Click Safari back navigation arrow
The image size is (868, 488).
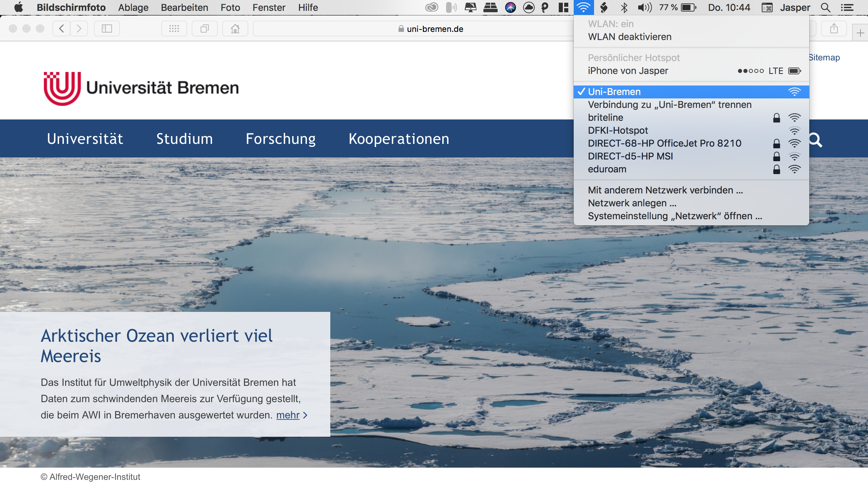tap(62, 29)
